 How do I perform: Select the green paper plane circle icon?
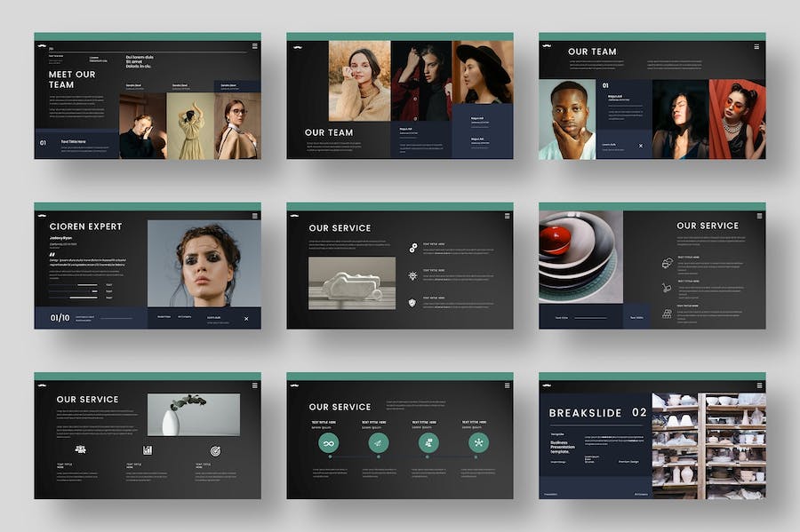379,442
